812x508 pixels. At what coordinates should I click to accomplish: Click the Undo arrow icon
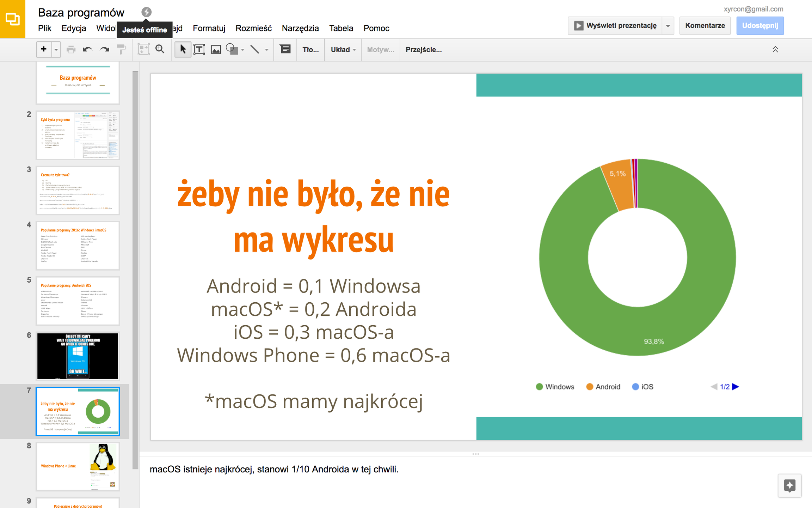tap(87, 49)
